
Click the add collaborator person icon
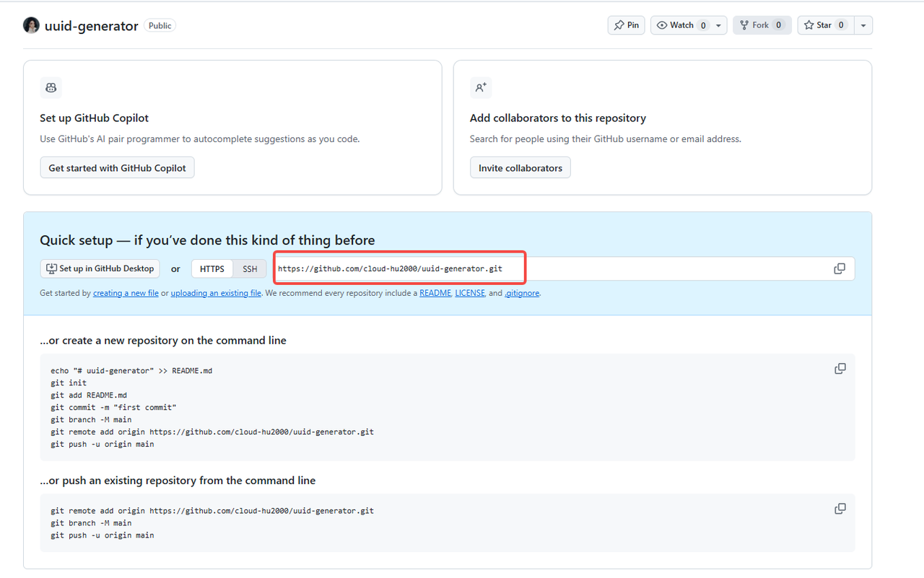tap(481, 88)
